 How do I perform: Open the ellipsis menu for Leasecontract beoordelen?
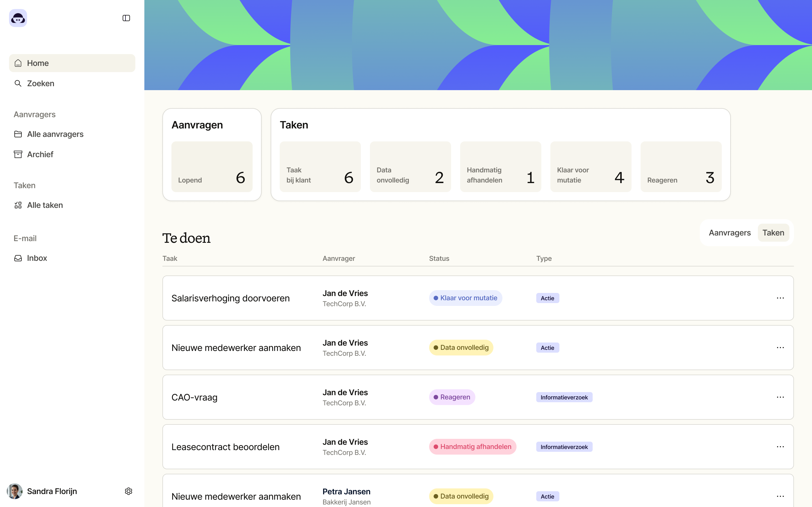coord(780,446)
